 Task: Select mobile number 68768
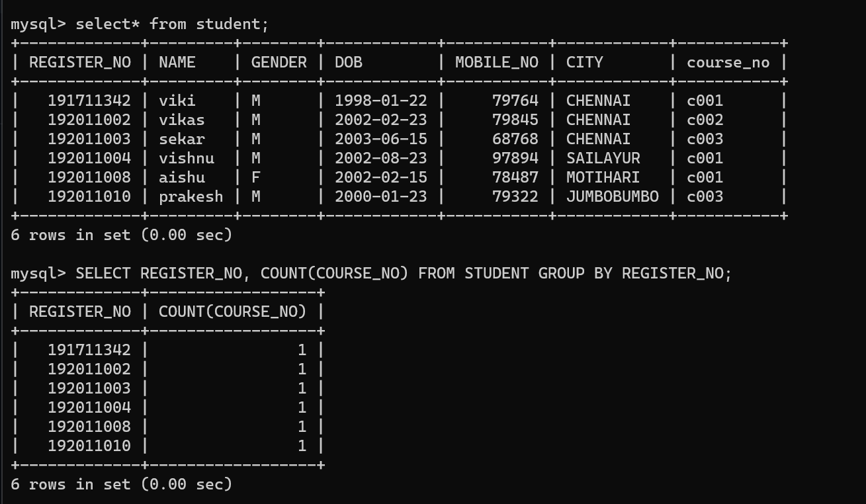(x=515, y=139)
